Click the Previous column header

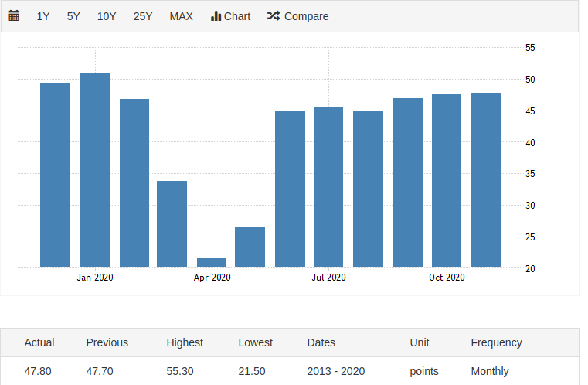(x=107, y=342)
